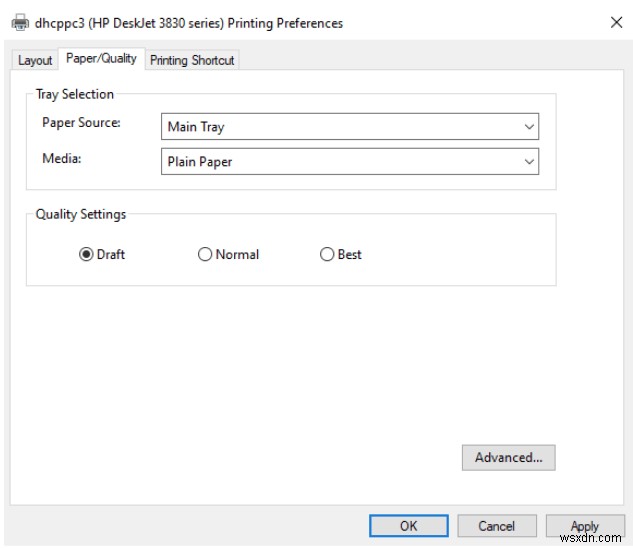The image size is (633, 548).
Task: Open the Printing Shortcut tab
Action: [192, 60]
